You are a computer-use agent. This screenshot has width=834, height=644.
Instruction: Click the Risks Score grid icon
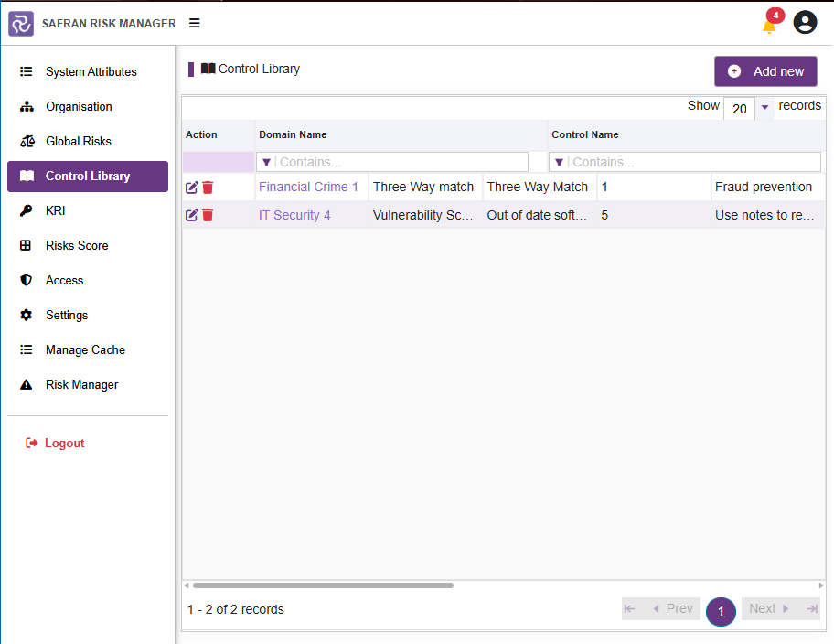[x=26, y=245]
